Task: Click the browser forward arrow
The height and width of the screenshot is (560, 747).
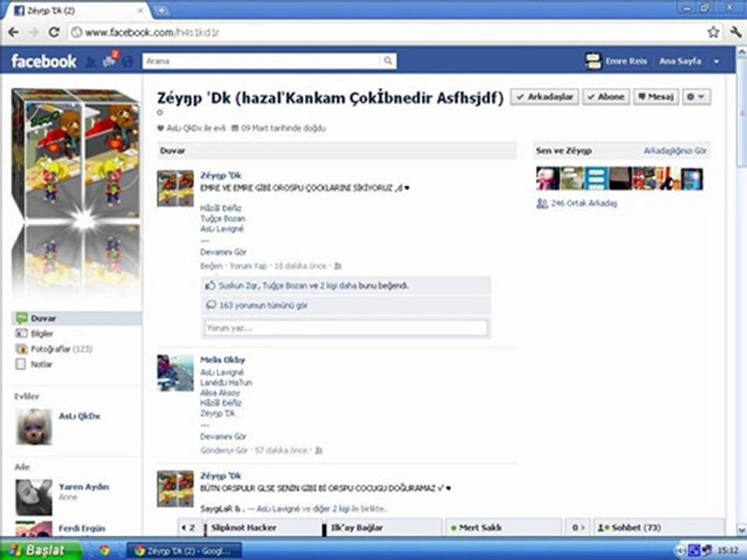Action: pyautogui.click(x=33, y=33)
